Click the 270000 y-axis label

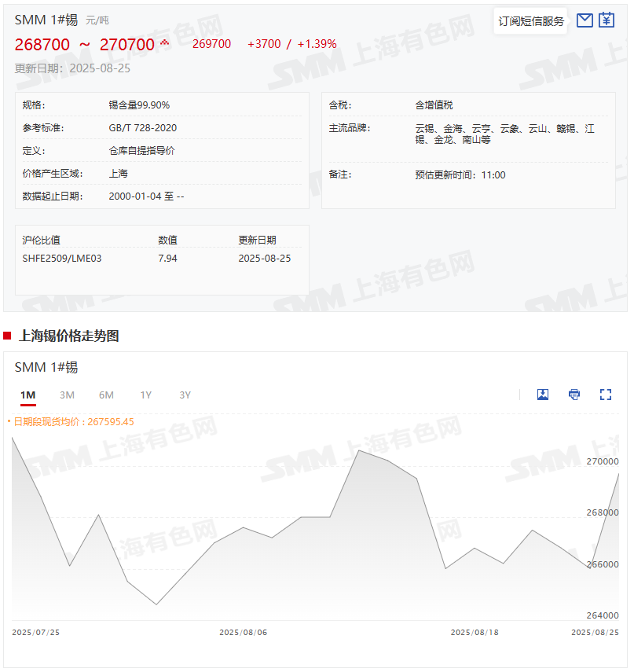pos(603,461)
